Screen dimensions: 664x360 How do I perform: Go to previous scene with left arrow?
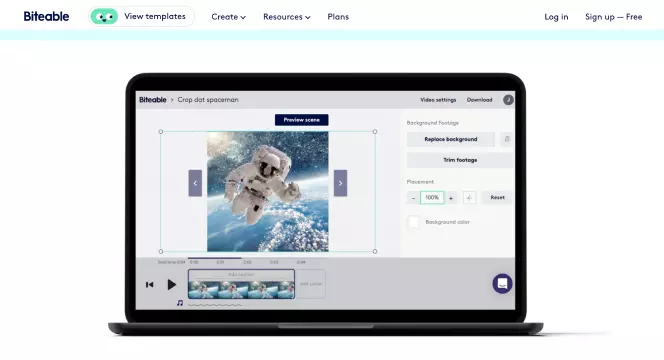(x=195, y=183)
